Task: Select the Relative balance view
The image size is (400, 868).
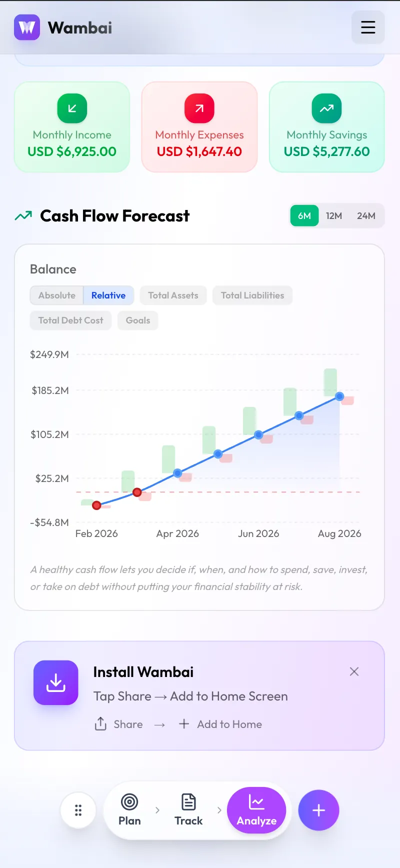Action: point(108,295)
